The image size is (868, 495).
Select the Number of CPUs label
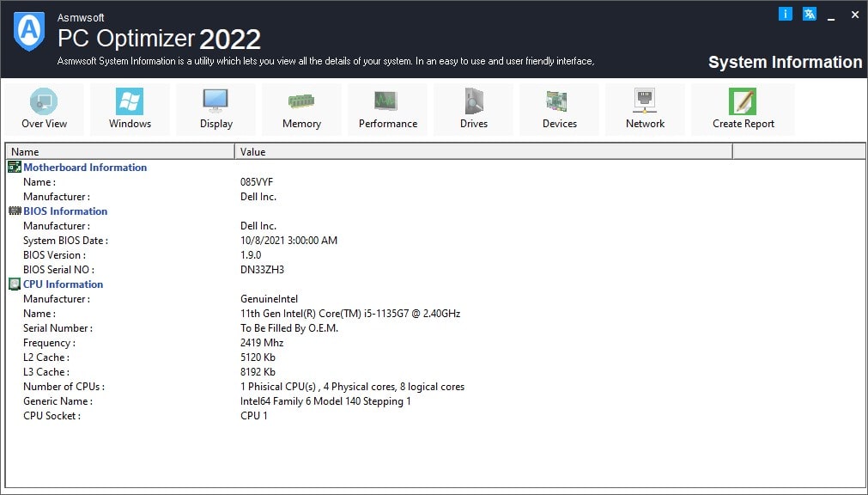point(64,387)
